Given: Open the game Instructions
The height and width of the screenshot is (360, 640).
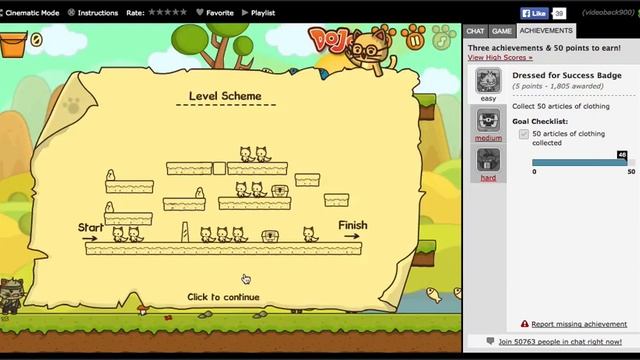Looking at the screenshot, I should pyautogui.click(x=93, y=13).
